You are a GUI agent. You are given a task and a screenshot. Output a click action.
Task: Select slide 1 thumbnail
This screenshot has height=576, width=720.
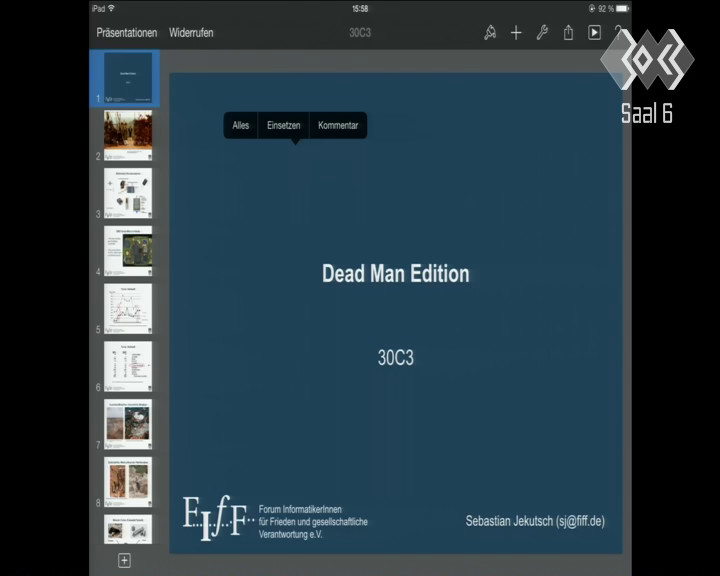tap(128, 78)
